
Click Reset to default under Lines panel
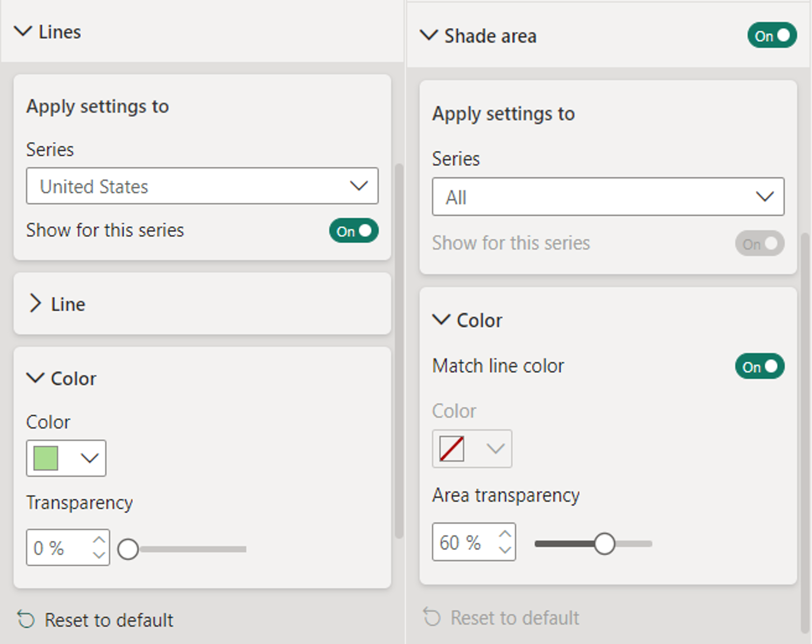(x=108, y=620)
